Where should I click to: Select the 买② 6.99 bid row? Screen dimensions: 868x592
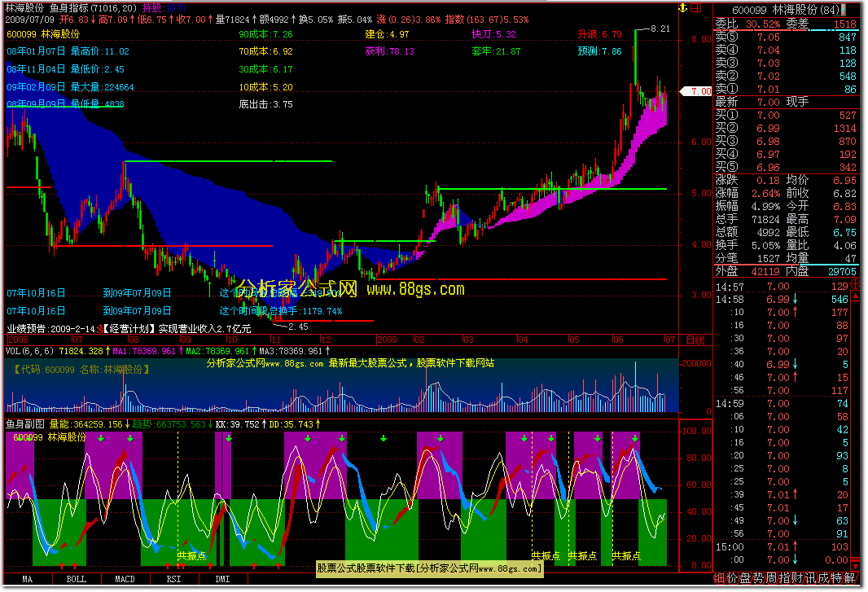(x=786, y=128)
